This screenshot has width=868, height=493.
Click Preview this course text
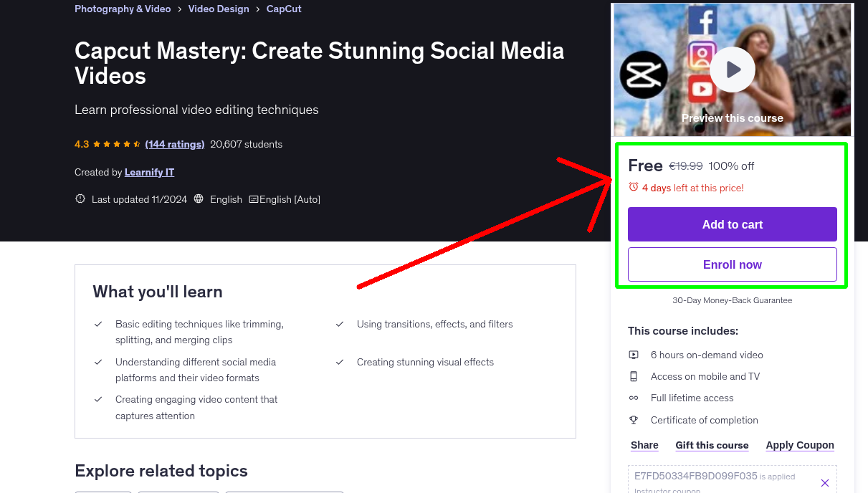tap(733, 118)
